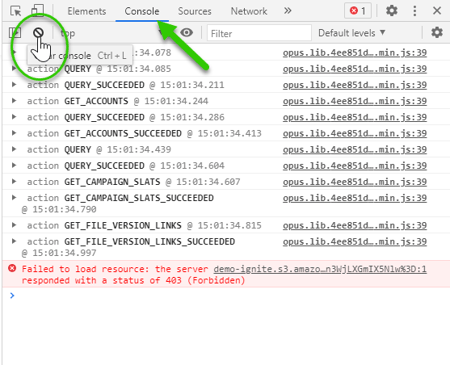This screenshot has height=365, width=450.
Task: Switch to the Elements tab
Action: point(87,11)
